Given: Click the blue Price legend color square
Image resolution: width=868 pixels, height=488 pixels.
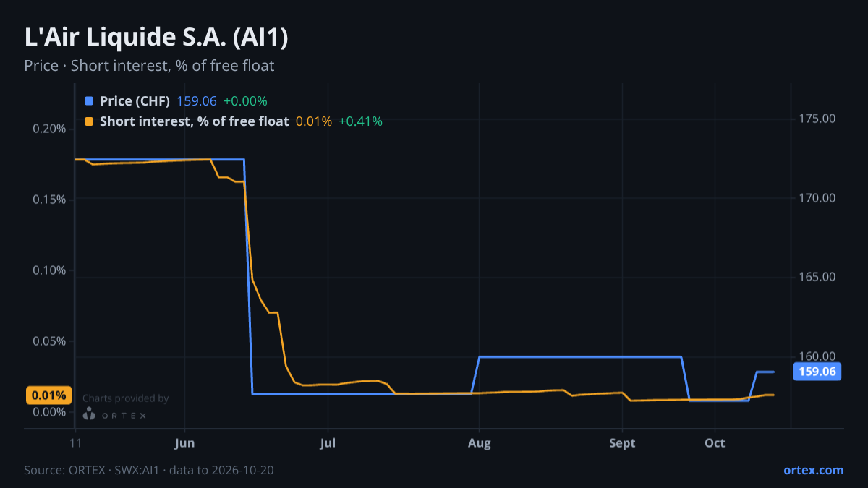Looking at the screenshot, I should 89,101.
